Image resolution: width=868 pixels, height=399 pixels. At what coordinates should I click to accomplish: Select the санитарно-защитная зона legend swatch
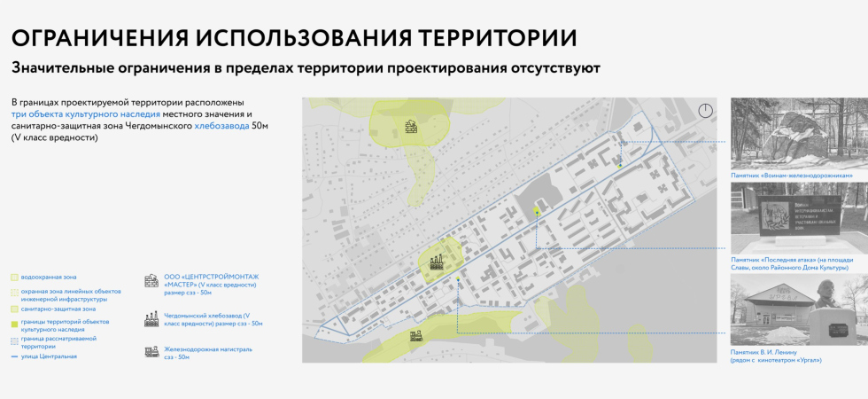coord(14,309)
